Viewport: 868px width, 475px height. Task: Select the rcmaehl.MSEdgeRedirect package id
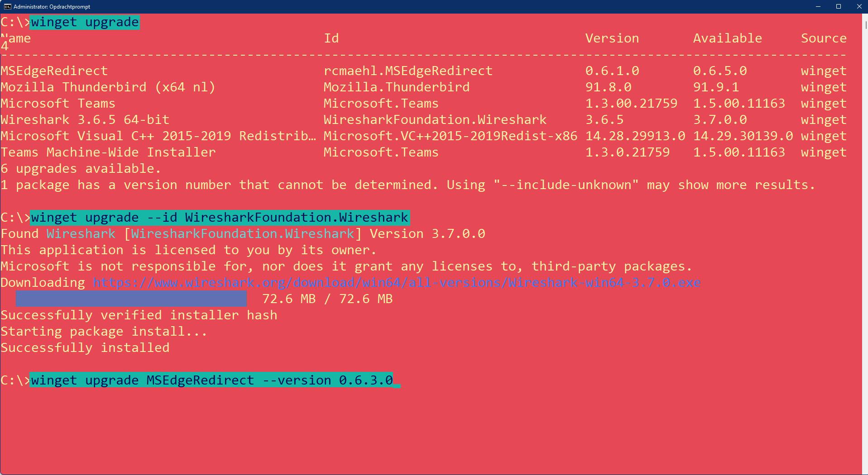click(x=408, y=71)
